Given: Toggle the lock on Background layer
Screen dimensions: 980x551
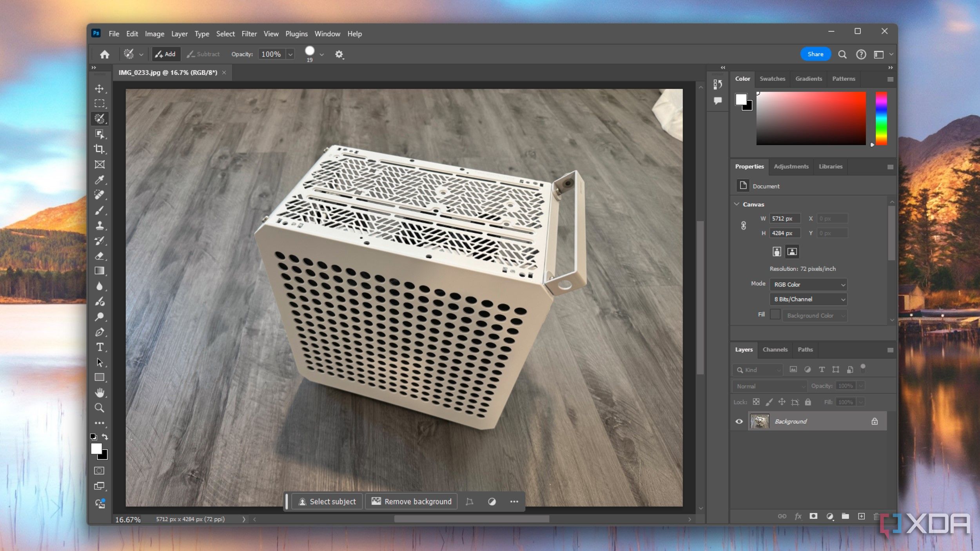Looking at the screenshot, I should [874, 420].
